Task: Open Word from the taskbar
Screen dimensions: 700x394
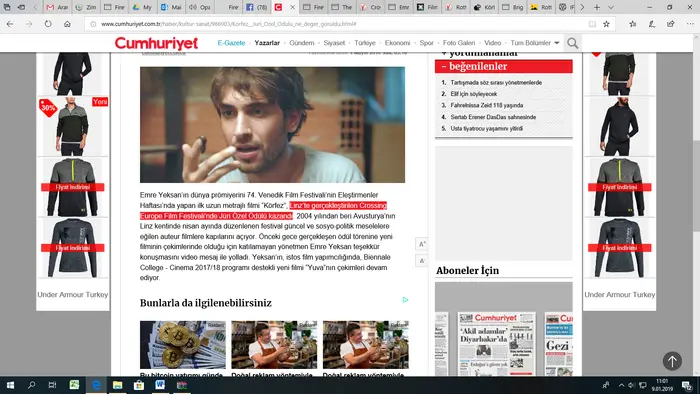Action: click(x=160, y=385)
